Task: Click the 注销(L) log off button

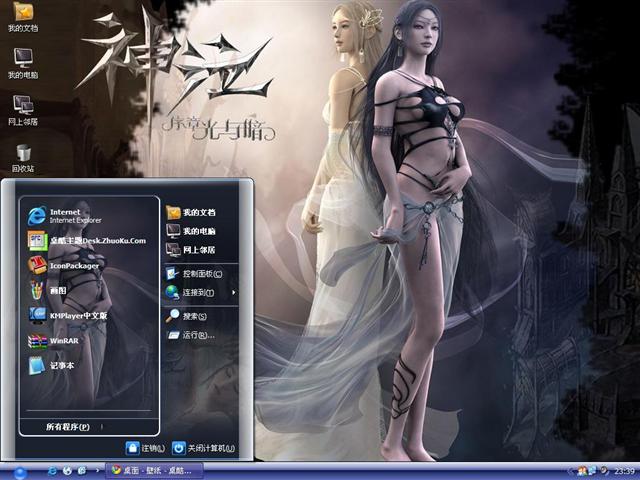Action: [x=145, y=448]
